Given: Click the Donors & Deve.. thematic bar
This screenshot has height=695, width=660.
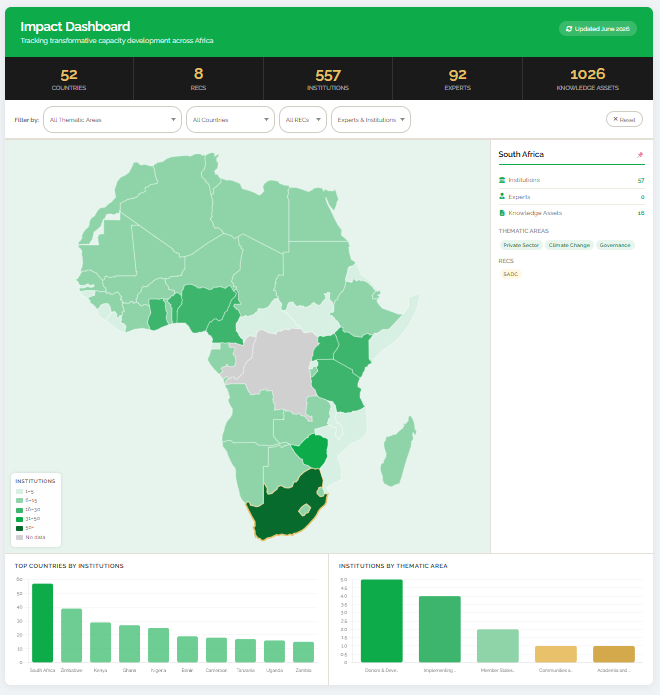Looking at the screenshot, I should (x=382, y=621).
